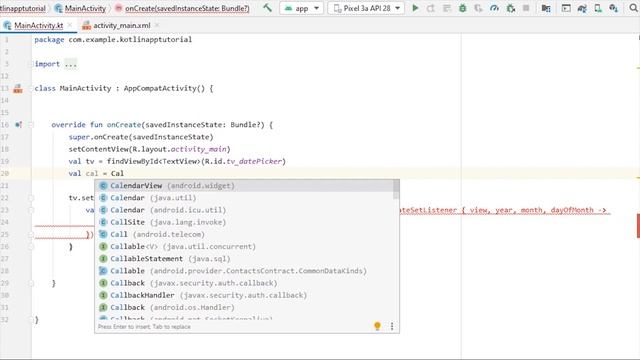
Task: Collapse the onCreate function fold marker
Action: tap(31, 124)
